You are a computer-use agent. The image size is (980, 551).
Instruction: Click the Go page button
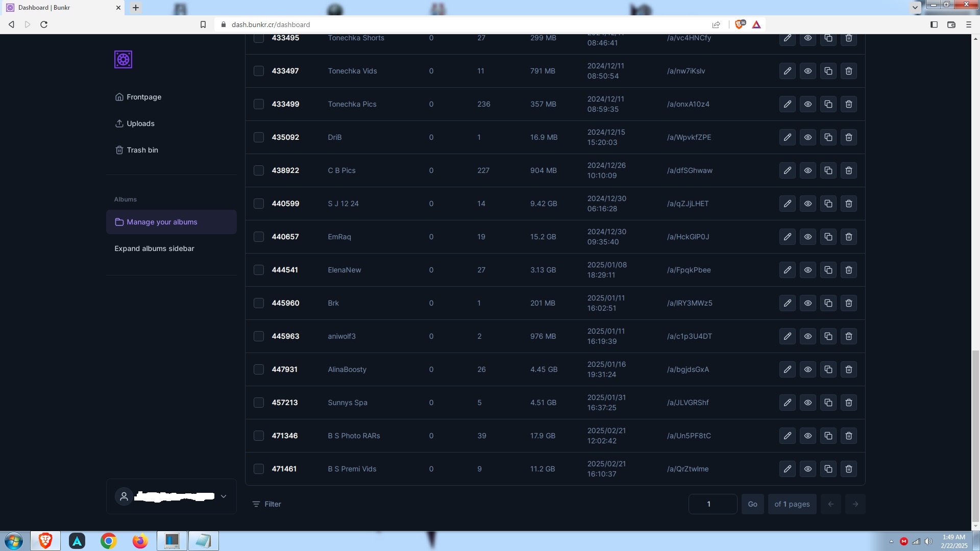click(752, 504)
